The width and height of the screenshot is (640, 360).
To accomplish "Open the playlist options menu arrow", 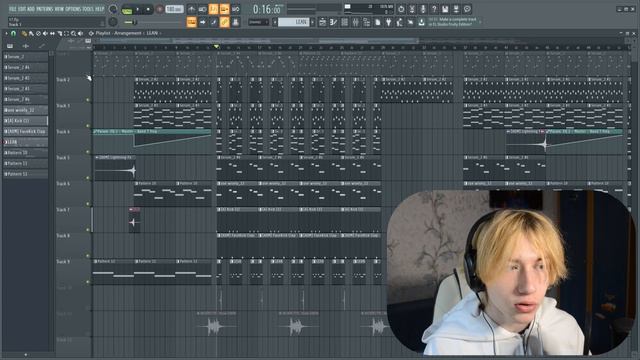I will point(6,33).
